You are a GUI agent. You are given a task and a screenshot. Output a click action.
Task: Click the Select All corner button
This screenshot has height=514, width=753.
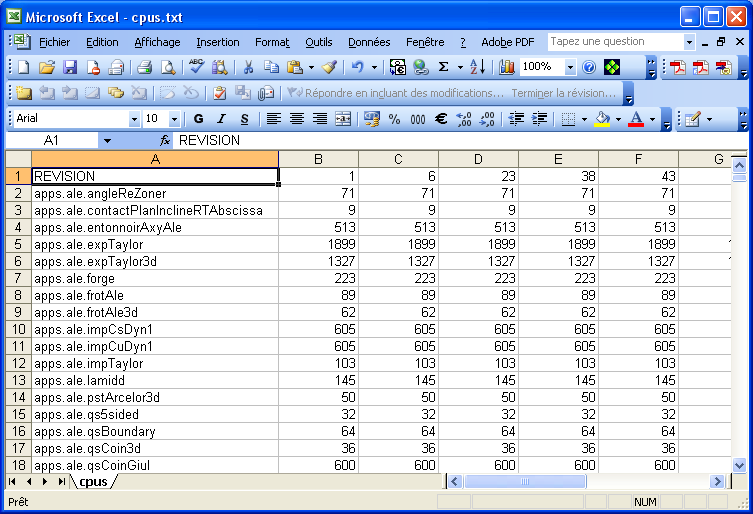18,159
